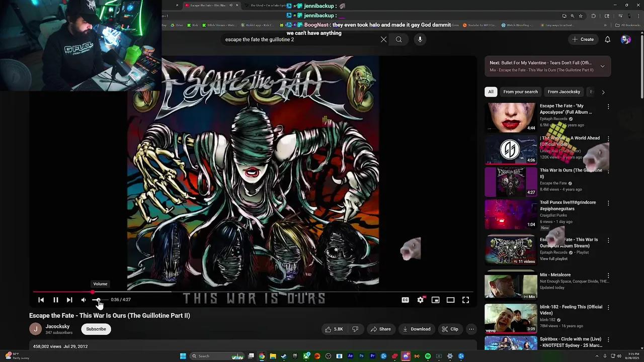The image size is (644, 362).
Task: Open All Bookmarks folder
Action: point(628,25)
